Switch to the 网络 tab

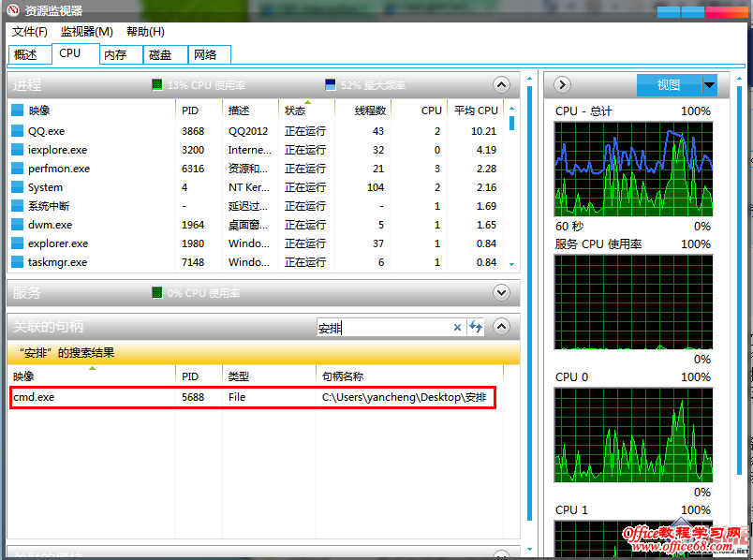[208, 54]
